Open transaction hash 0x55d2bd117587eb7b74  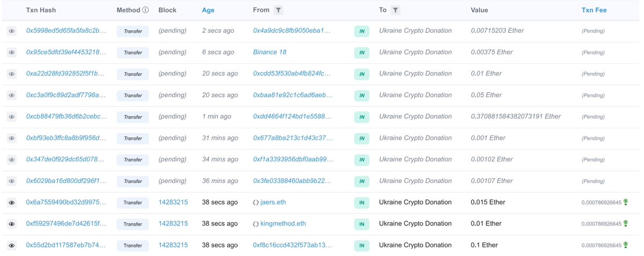[x=66, y=245]
